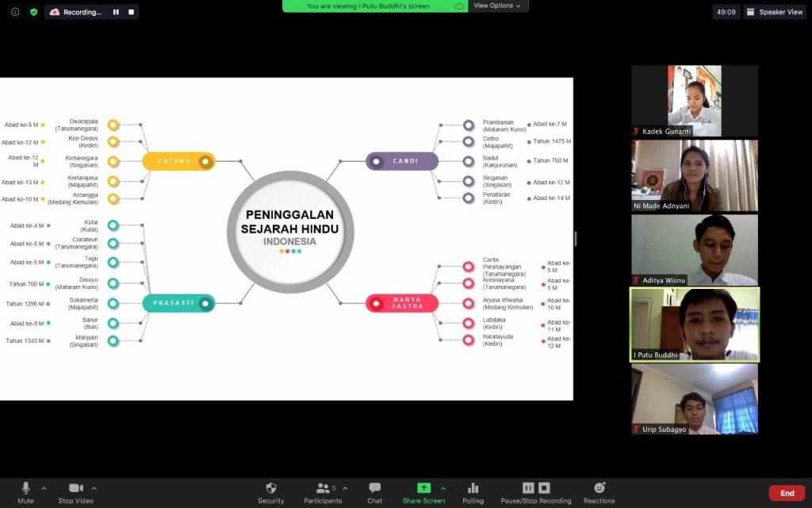Viewport: 812px width, 508px height.
Task: Click the green encryption shield icon
Action: 33,12
